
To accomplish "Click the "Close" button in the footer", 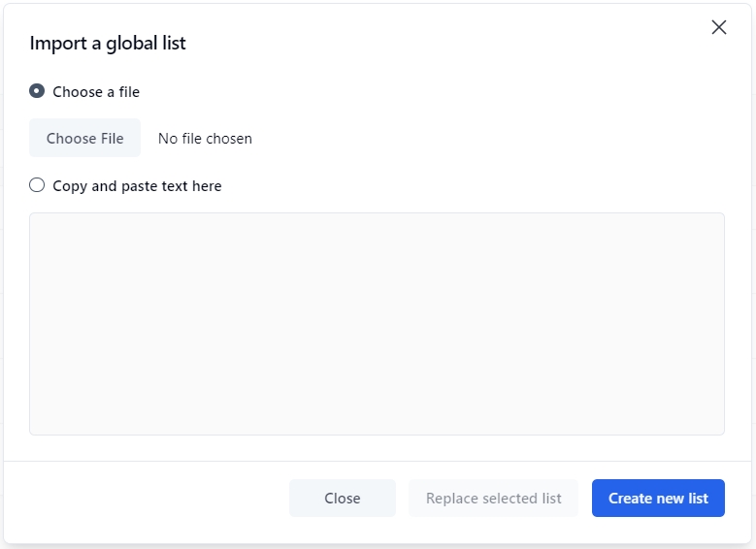I will pyautogui.click(x=343, y=499).
